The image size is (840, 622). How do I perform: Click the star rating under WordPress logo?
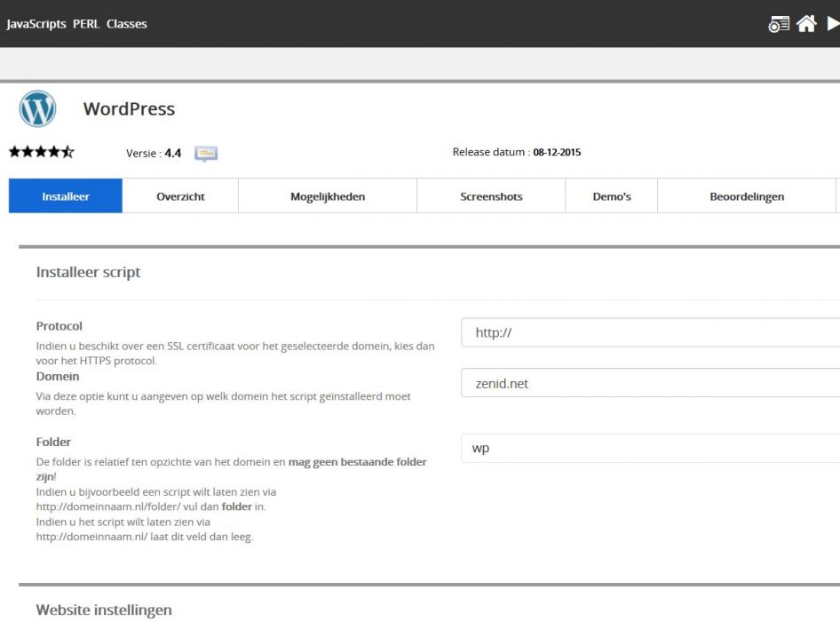[x=41, y=152]
